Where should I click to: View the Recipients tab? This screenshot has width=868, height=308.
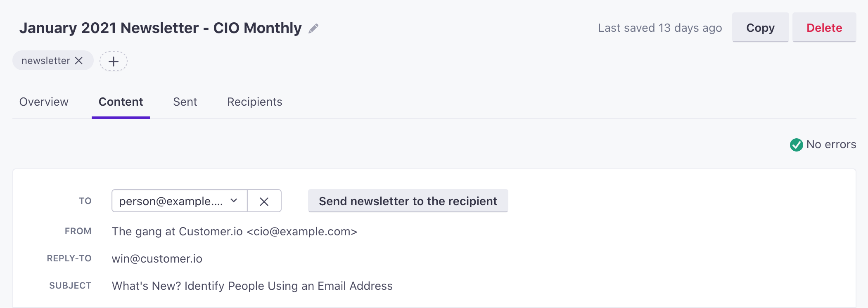click(254, 102)
